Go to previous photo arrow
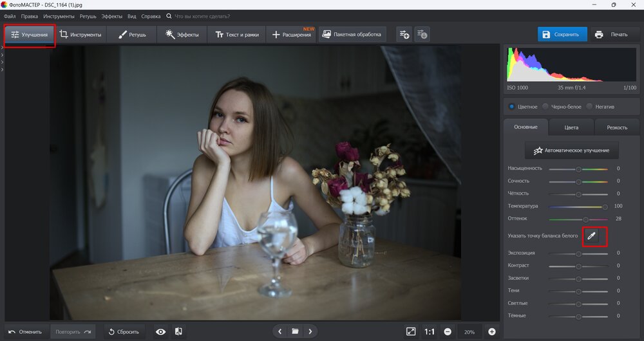Screen dimensions: 644x341 279,331
